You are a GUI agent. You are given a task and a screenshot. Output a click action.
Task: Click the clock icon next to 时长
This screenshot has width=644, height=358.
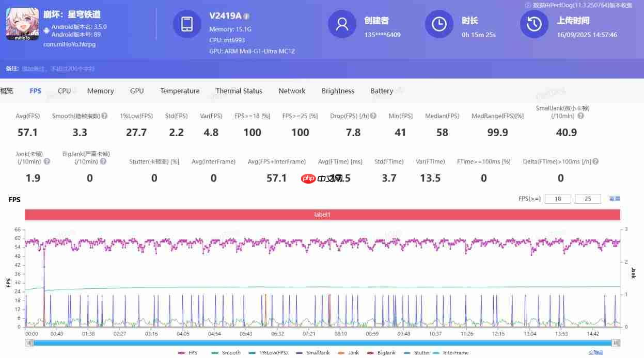coord(438,24)
